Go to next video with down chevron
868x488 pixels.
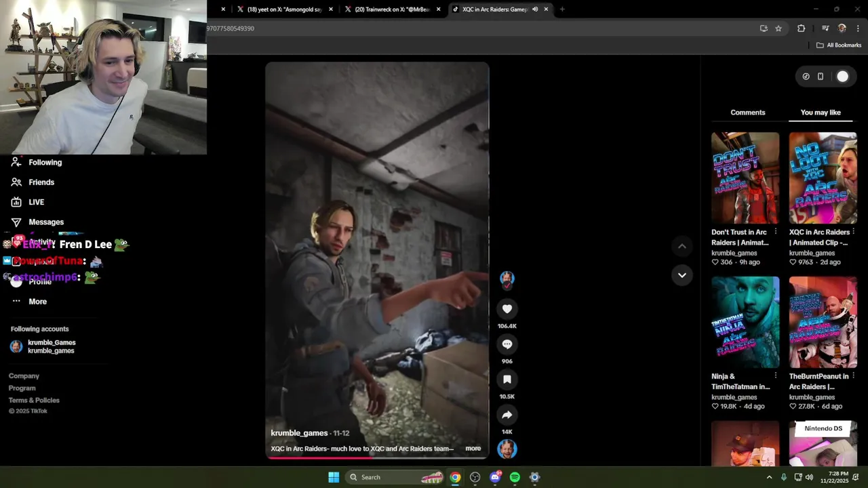click(682, 275)
